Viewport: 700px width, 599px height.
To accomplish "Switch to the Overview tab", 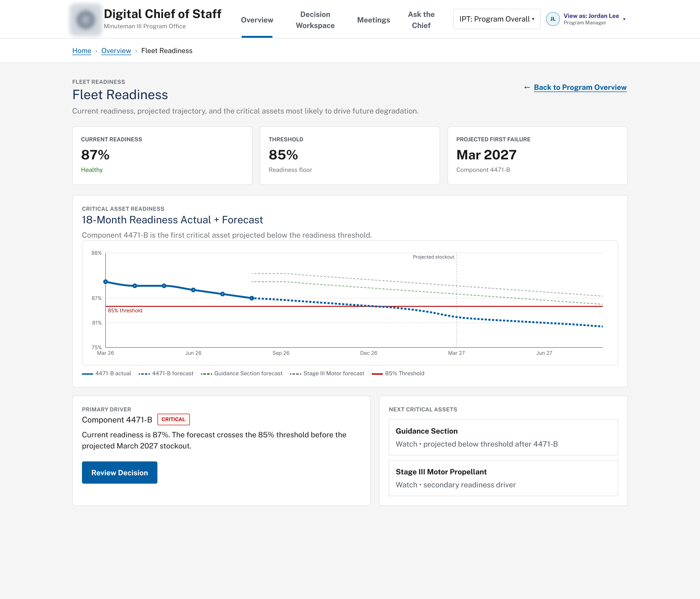I will click(x=257, y=20).
